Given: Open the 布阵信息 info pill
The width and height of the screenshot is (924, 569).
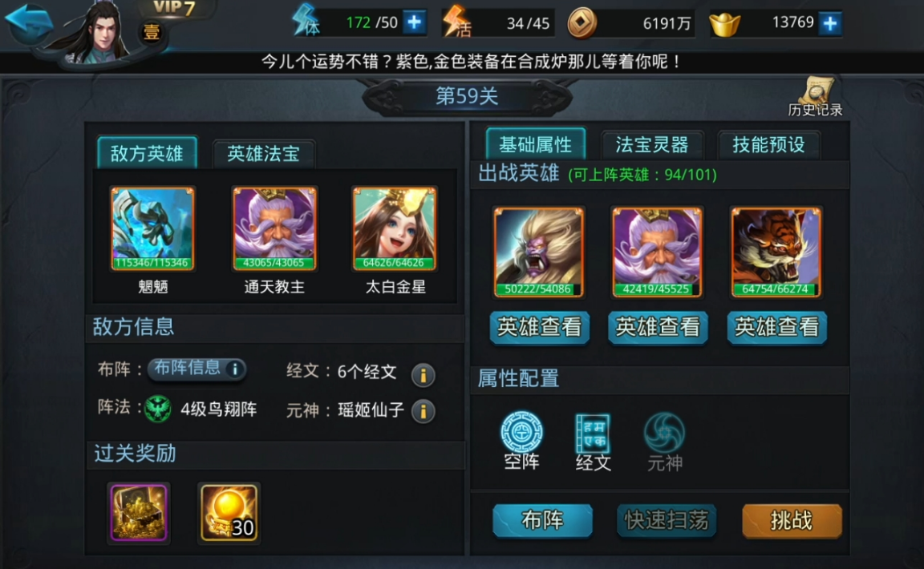Looking at the screenshot, I should (x=197, y=369).
